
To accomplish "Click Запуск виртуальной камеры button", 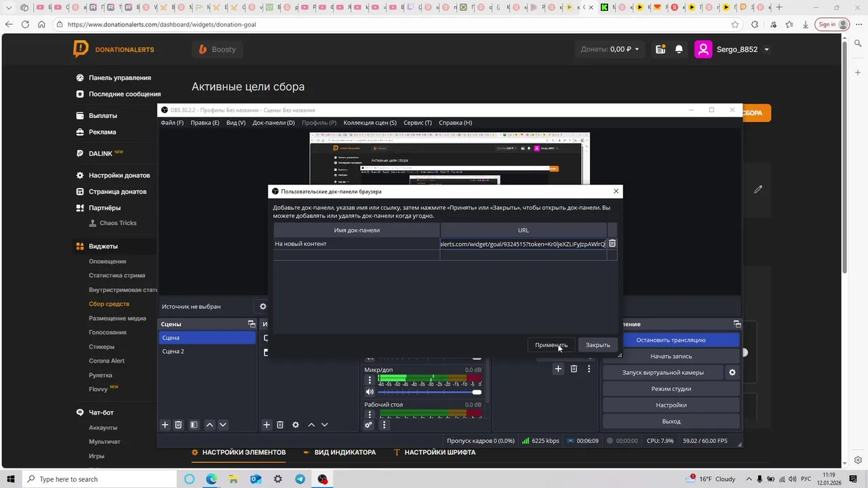I will pyautogui.click(x=663, y=372).
